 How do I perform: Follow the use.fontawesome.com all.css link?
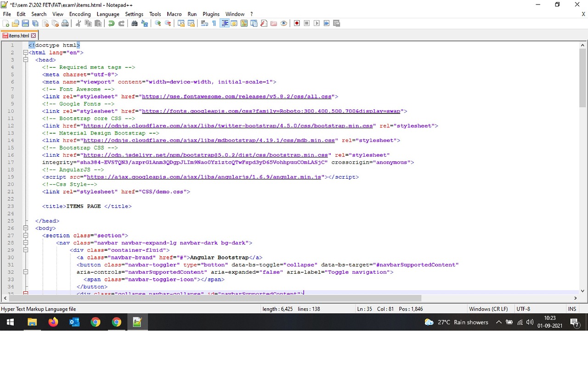click(237, 96)
